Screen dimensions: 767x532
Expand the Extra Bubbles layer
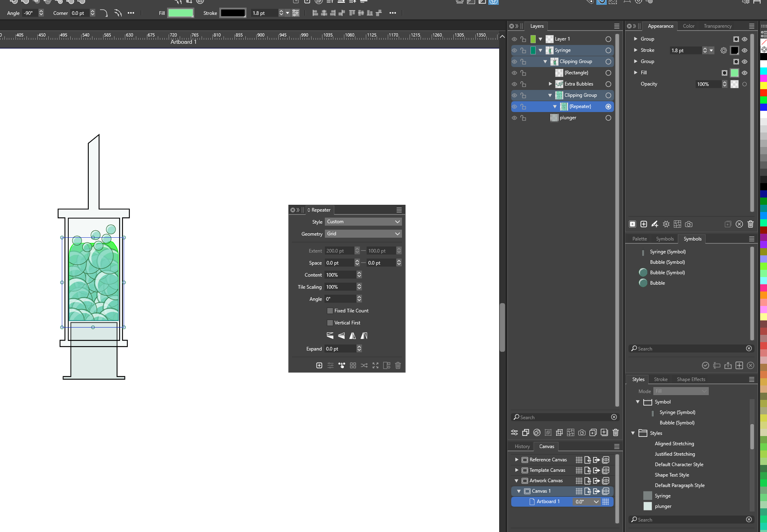[x=550, y=84]
